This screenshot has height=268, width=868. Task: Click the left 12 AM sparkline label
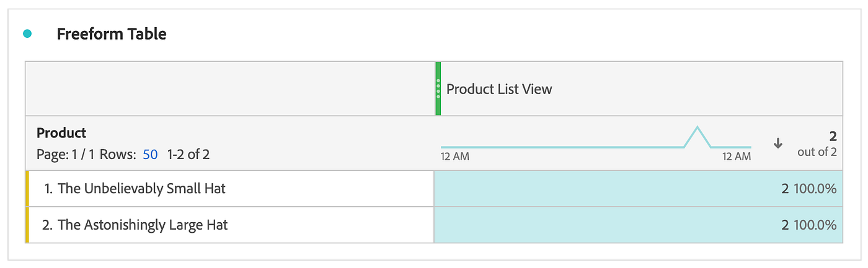click(x=454, y=157)
